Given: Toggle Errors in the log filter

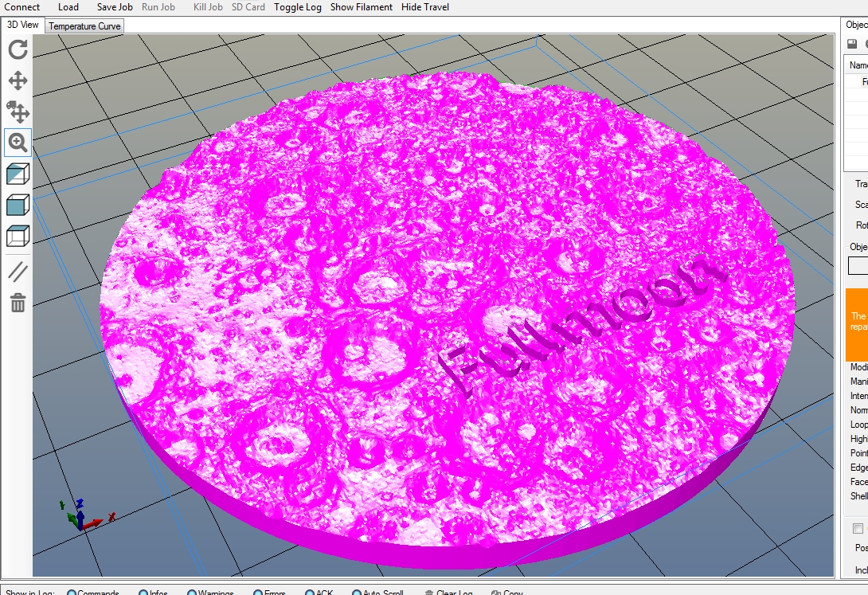Looking at the screenshot, I should coord(258,593).
